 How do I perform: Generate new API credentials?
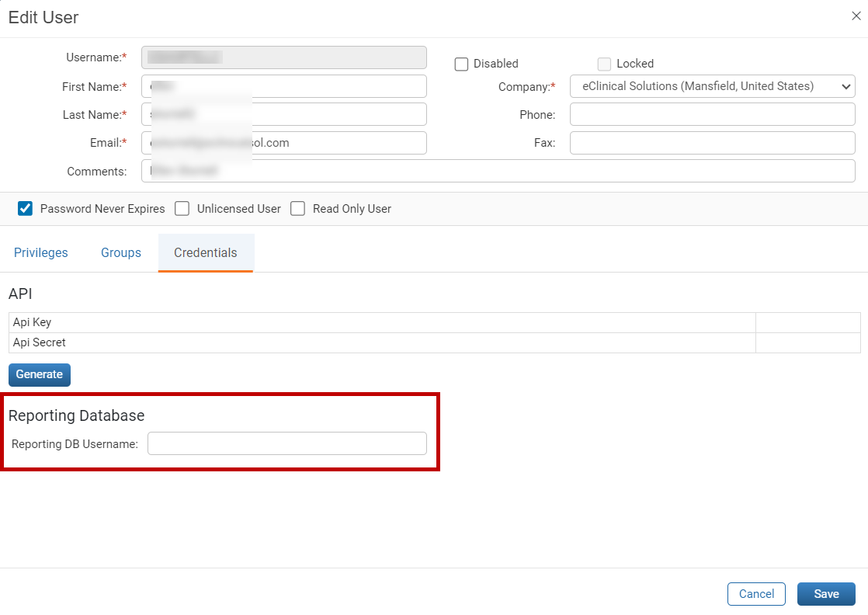(40, 375)
